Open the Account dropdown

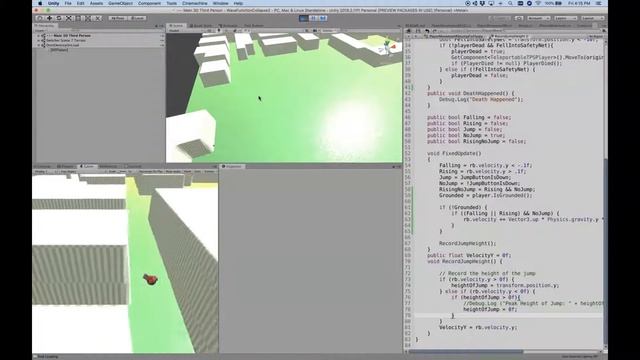click(538, 18)
